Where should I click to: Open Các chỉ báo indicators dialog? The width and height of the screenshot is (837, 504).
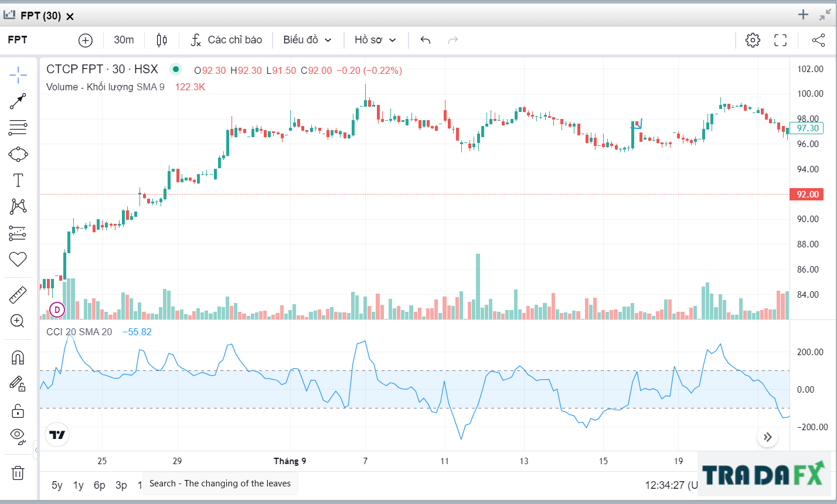[x=226, y=40]
